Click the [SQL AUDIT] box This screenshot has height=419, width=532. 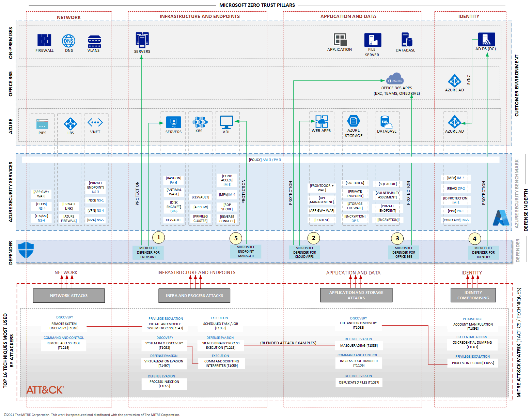click(388, 184)
